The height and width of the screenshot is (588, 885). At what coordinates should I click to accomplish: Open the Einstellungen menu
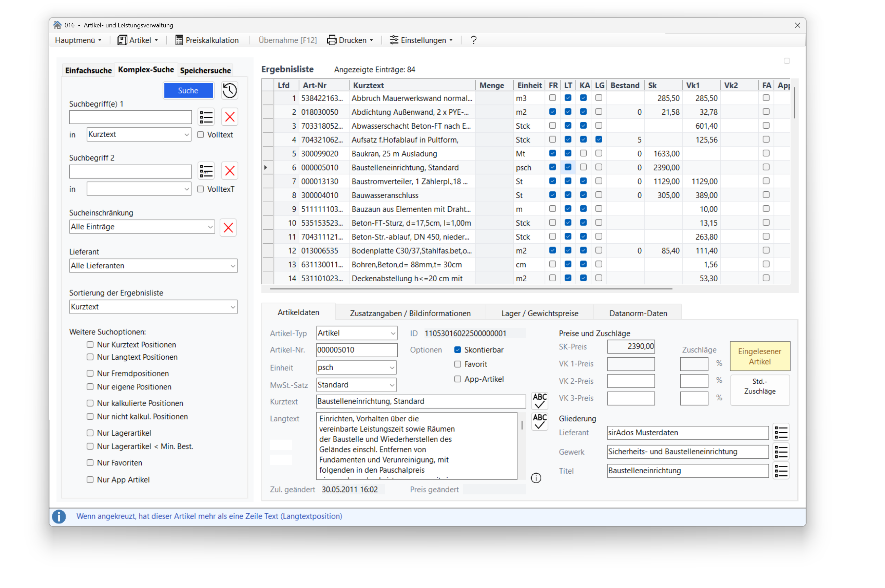(x=422, y=40)
